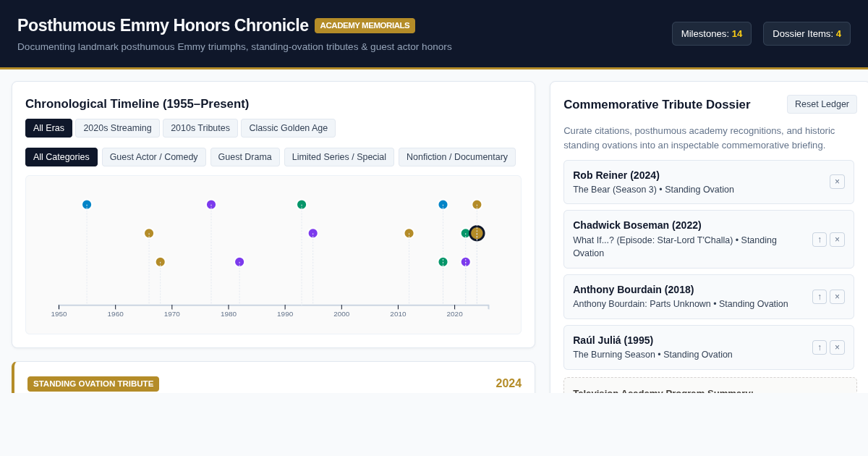Remove Raúl Juliá from dossier

click(837, 347)
